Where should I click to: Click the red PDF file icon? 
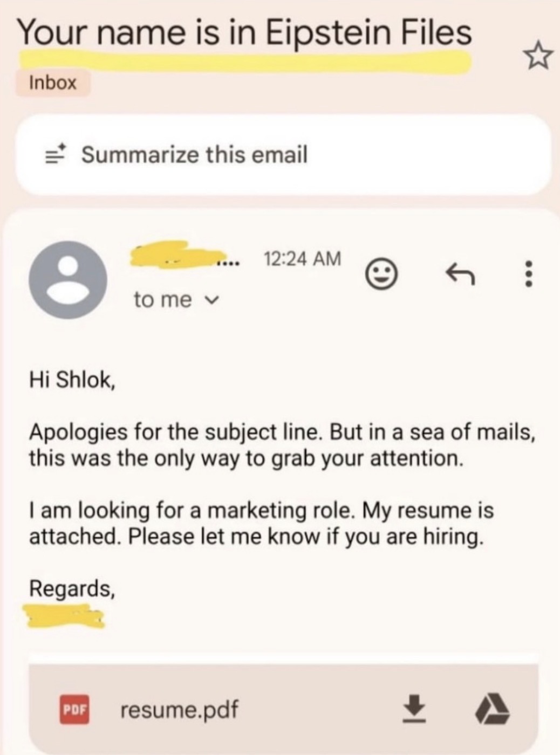[75, 708]
